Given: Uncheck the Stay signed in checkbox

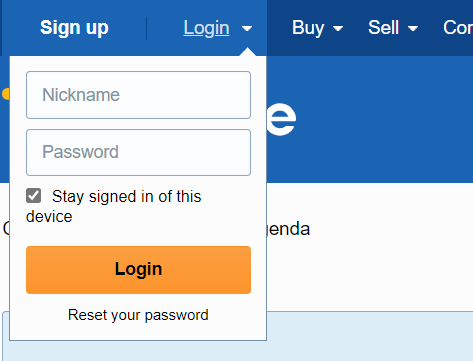Looking at the screenshot, I should point(34,196).
